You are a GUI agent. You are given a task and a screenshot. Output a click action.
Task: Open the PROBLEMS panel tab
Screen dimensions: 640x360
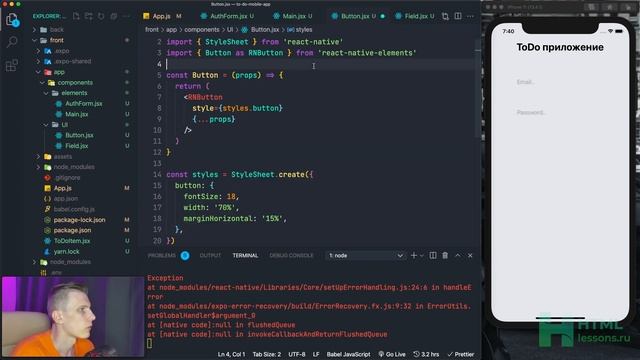[x=168, y=256]
